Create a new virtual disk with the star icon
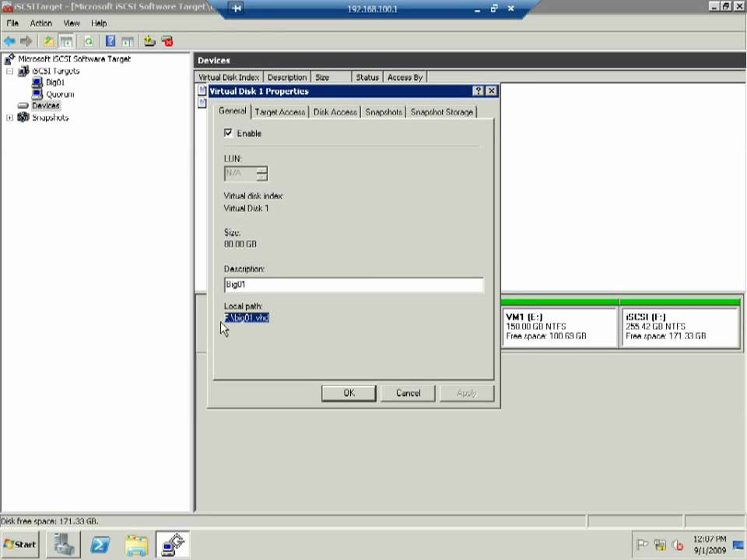This screenshot has width=747, height=560. pos(149,41)
